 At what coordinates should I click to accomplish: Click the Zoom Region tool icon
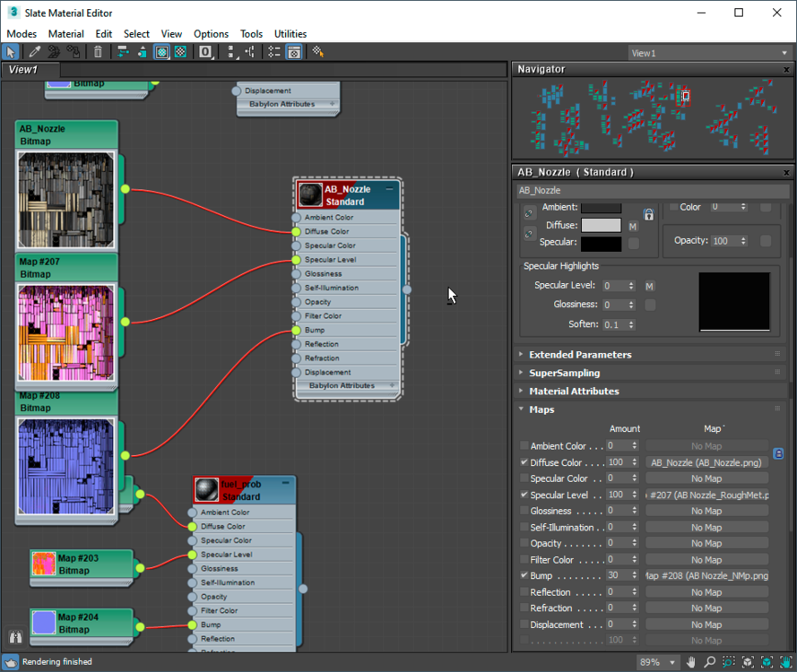coord(728,662)
